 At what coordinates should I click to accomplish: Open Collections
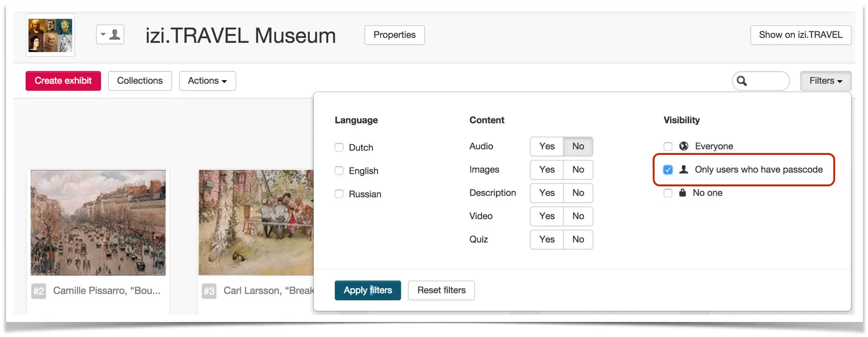140,81
